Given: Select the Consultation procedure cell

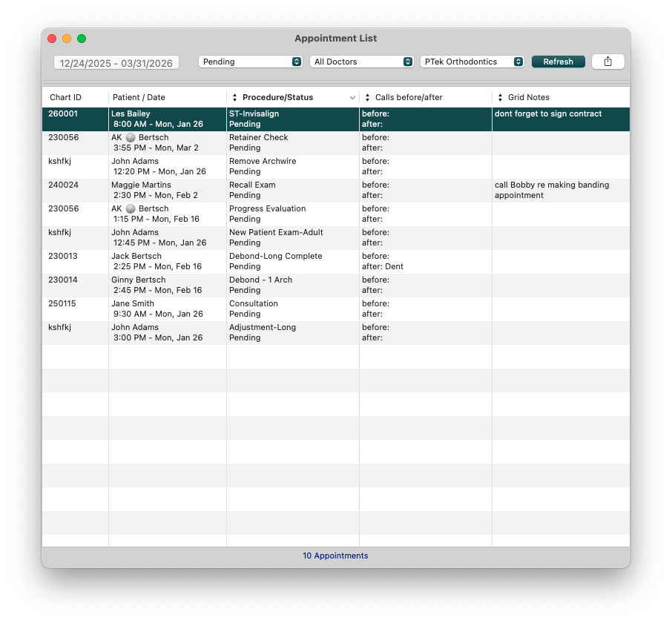Looking at the screenshot, I should point(293,309).
